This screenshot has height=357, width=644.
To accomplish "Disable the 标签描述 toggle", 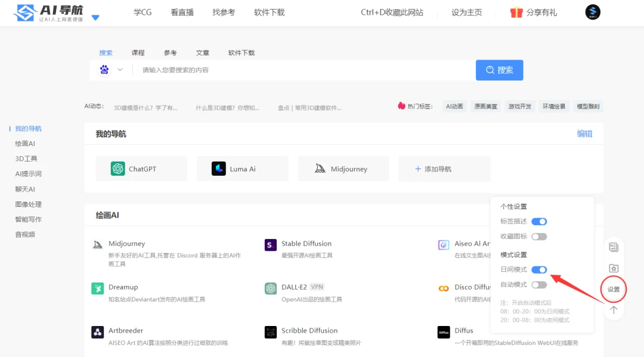I will (539, 222).
